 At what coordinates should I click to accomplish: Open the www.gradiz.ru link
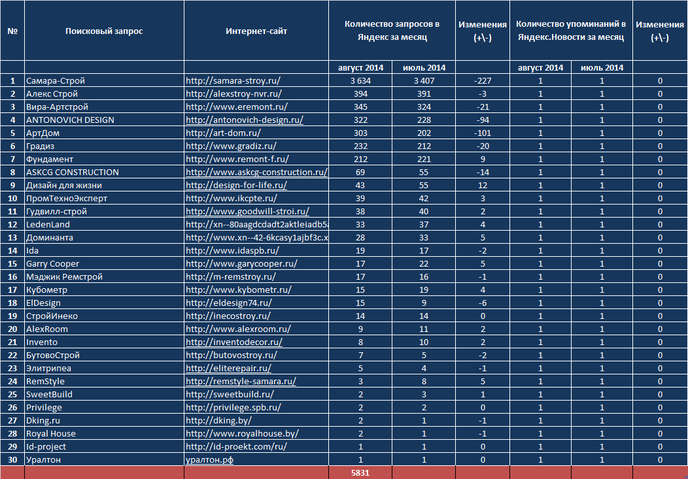231,146
